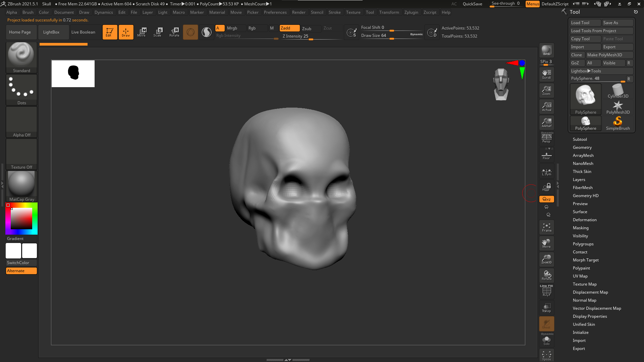Toggle the Transp transparency mode
Image resolution: width=644 pixels, height=362 pixels.
[546, 308]
